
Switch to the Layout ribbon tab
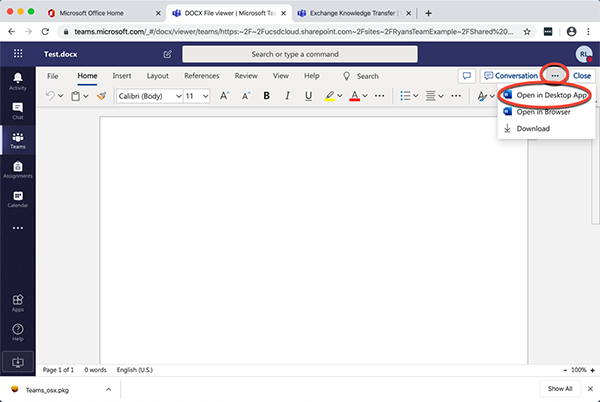pyautogui.click(x=158, y=76)
